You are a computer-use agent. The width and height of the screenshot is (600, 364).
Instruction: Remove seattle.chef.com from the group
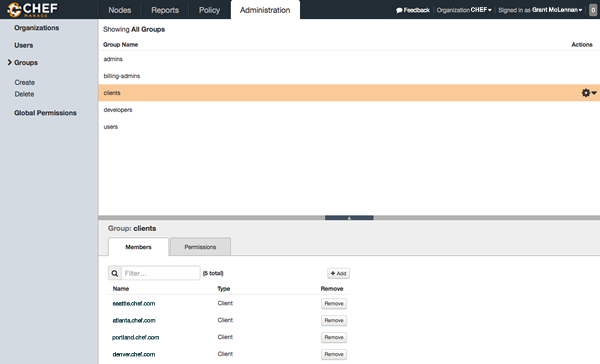[x=334, y=304]
